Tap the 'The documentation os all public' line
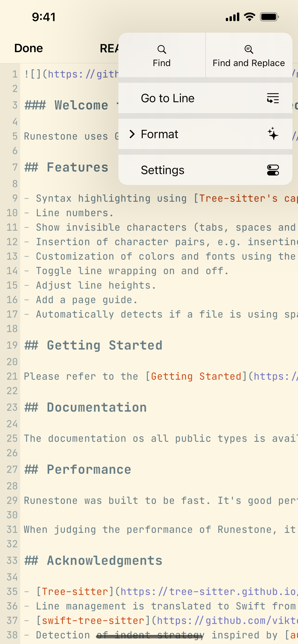Viewport: 298px width, 644px height. (161, 439)
